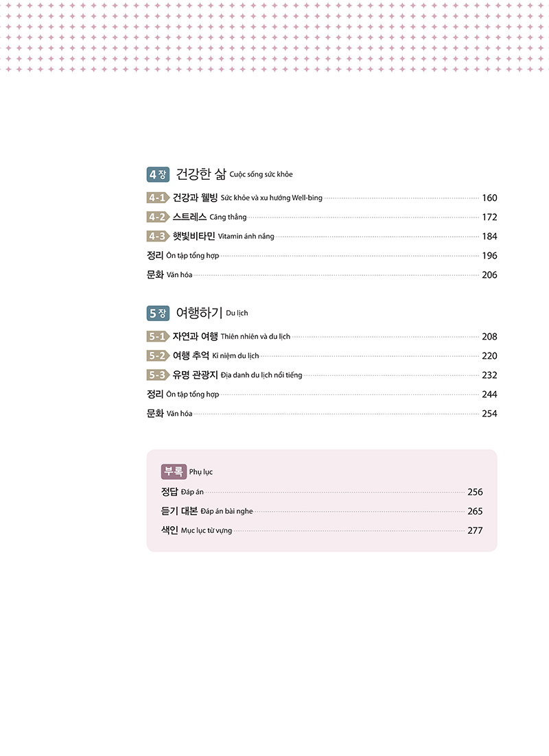The height and width of the screenshot is (756, 549).
Task: Click the blue 5장 chapter badge
Action: click(x=157, y=313)
